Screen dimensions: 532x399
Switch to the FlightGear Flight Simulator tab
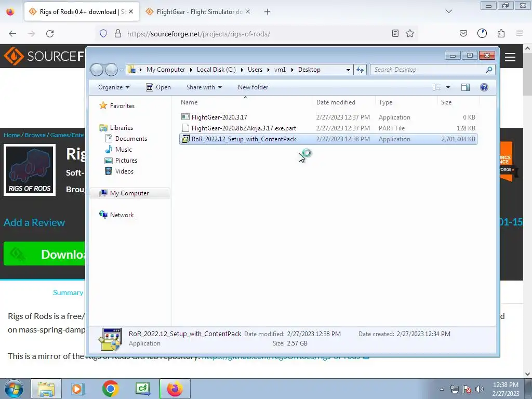click(x=197, y=12)
